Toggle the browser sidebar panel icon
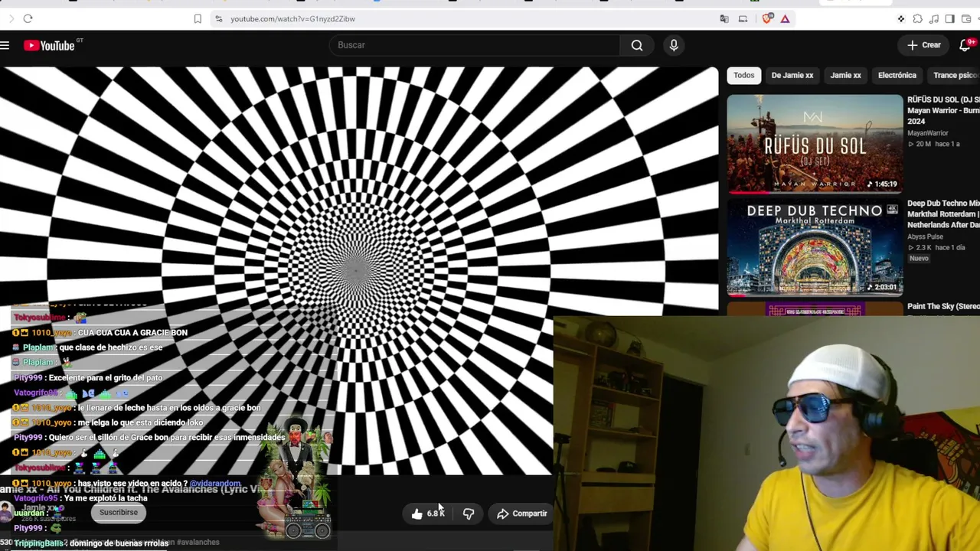Viewport: 980px width, 551px height. tap(949, 18)
